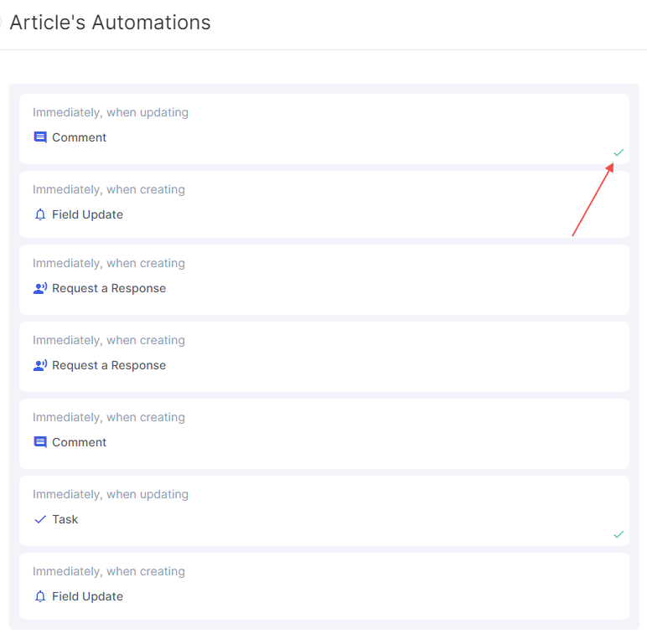Click 'Immediately, when creating' above last Field Update
The width and height of the screenshot is (647, 644).
click(109, 571)
